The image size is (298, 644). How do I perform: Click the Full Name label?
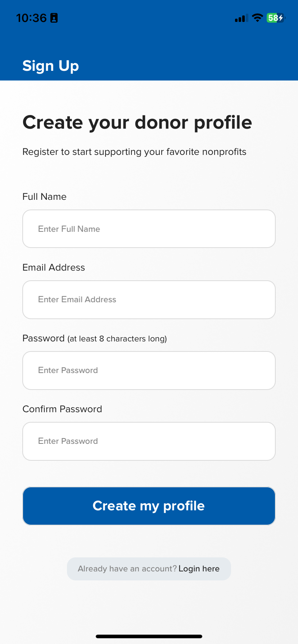44,197
